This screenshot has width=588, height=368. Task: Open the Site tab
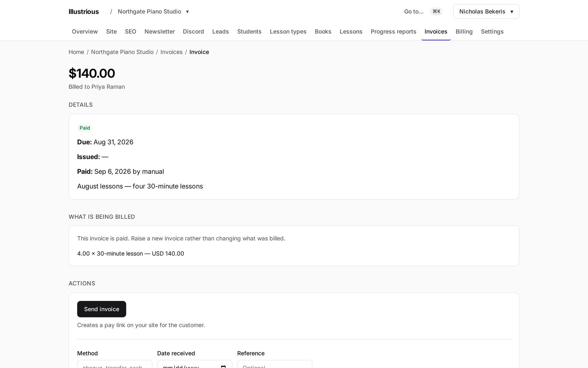click(x=111, y=31)
